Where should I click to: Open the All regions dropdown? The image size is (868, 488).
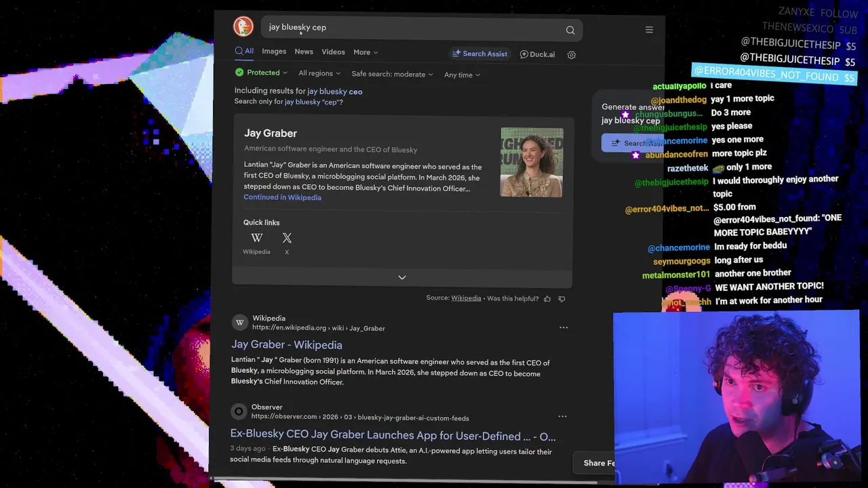tap(319, 73)
